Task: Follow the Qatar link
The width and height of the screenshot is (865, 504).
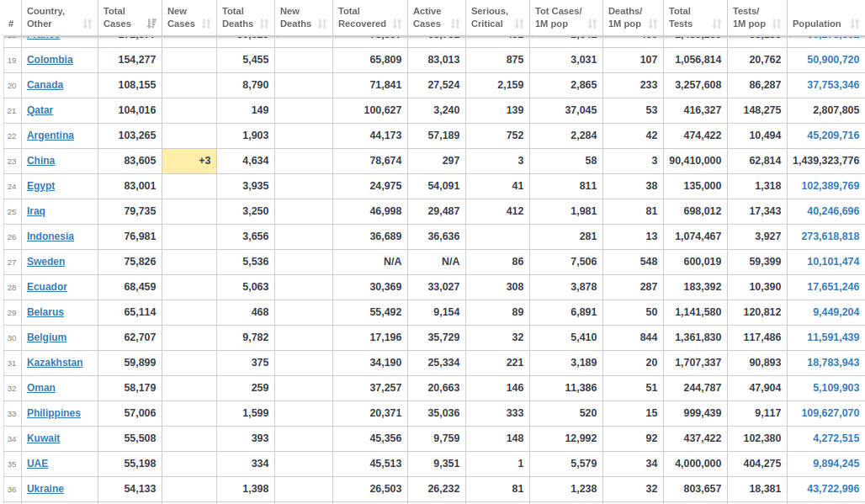Action: 40,110
